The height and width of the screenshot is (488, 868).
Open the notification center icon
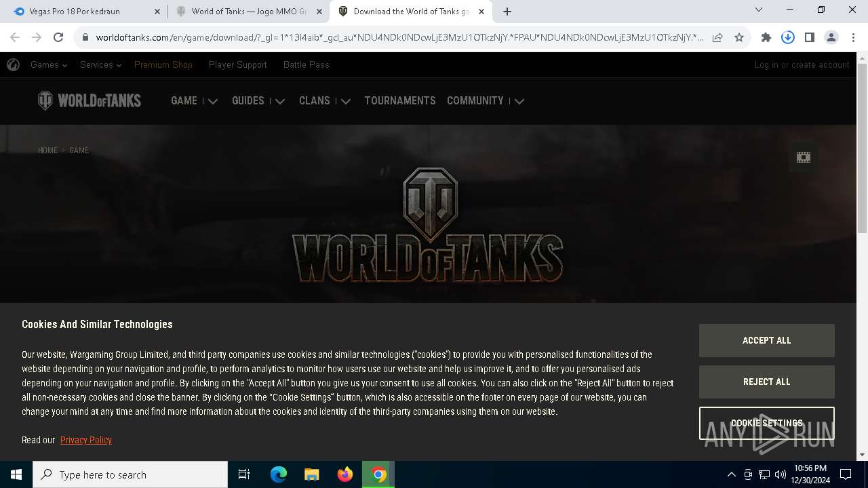point(846,474)
